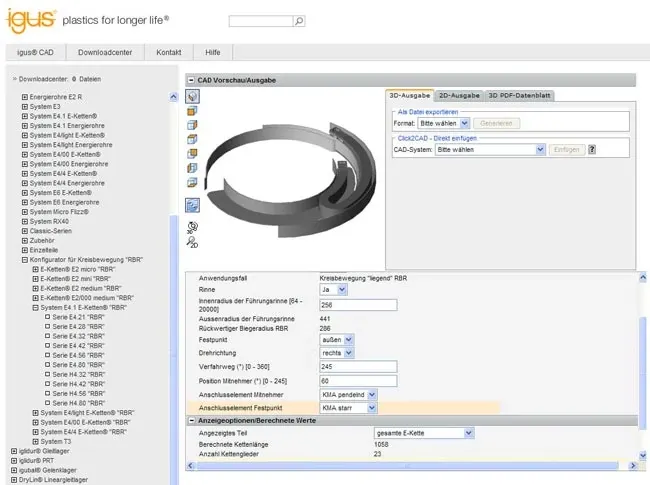Image resolution: width=650 pixels, height=485 pixels.
Task: Click the question mark help icon beside Einfügen
Action: [x=592, y=149]
